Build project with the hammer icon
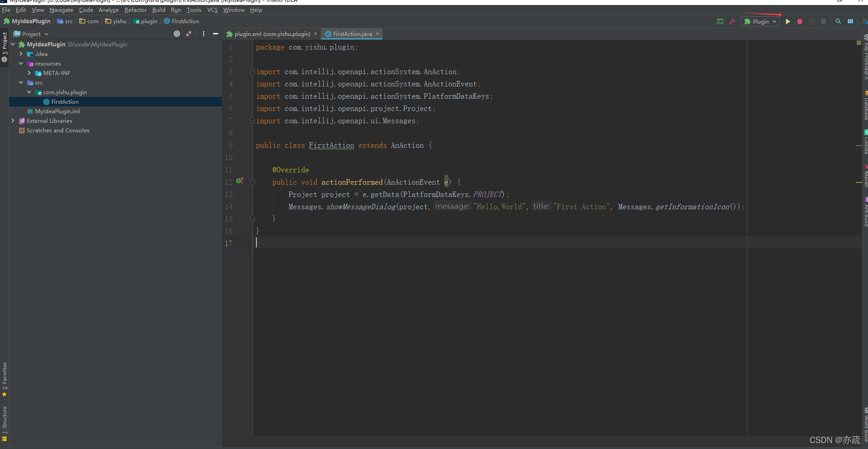Image resolution: width=868 pixels, height=449 pixels. [x=732, y=21]
